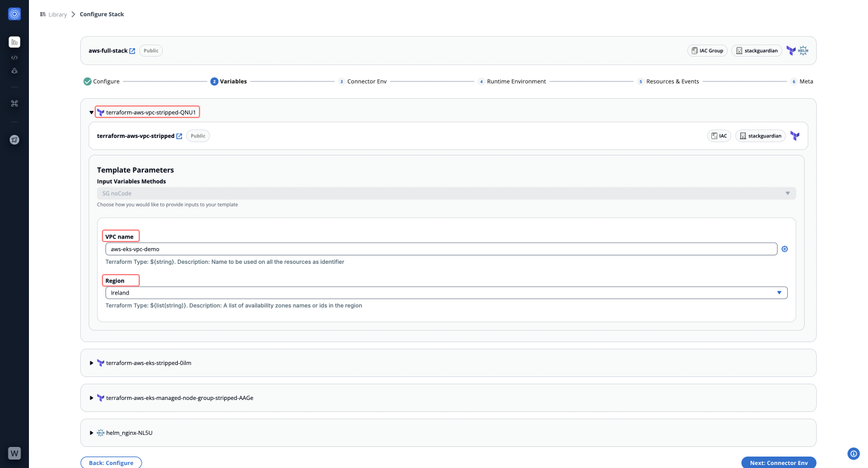Screen dimensions: 868x468
Task: Expand the helm_nginx-NL5U section
Action: click(x=92, y=433)
